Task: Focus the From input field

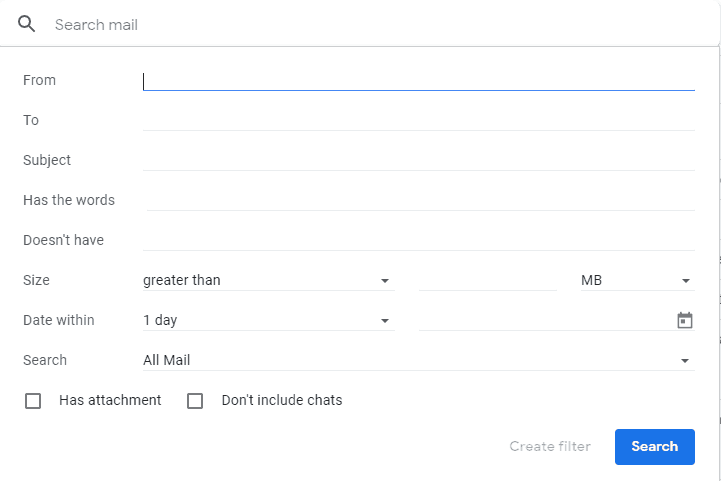Action: pos(418,80)
